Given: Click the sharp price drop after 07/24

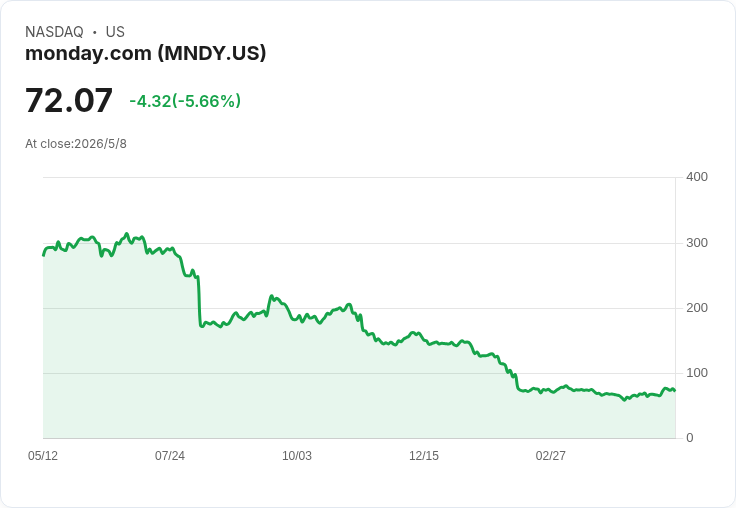Looking at the screenshot, I should tap(199, 300).
